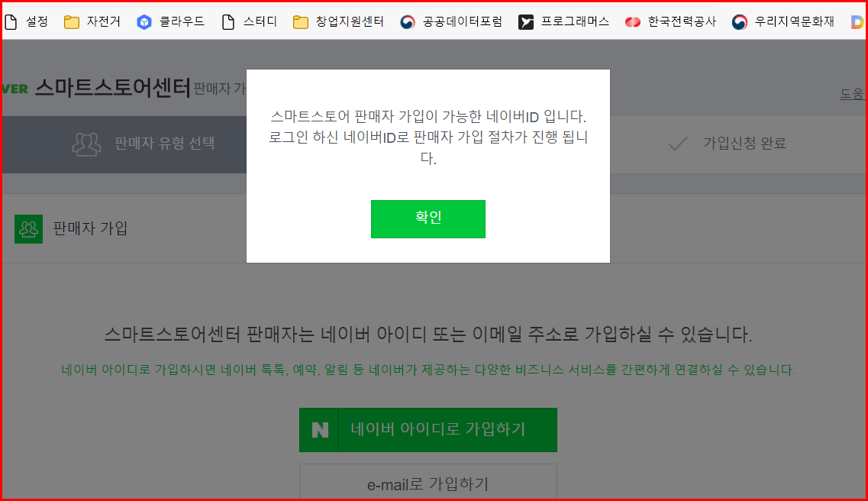Click the 자전거 folder icon
868x501 pixels.
tap(72, 22)
